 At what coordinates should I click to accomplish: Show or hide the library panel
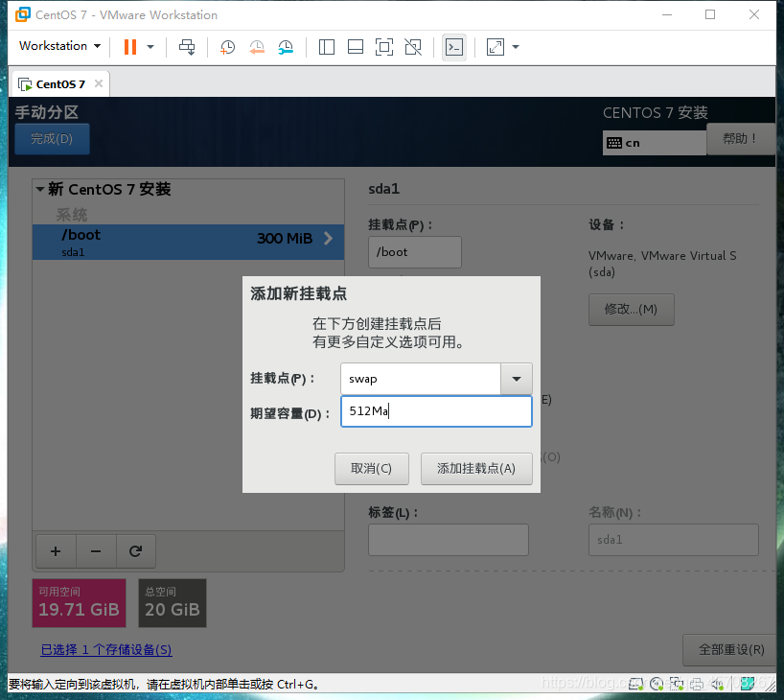click(326, 46)
